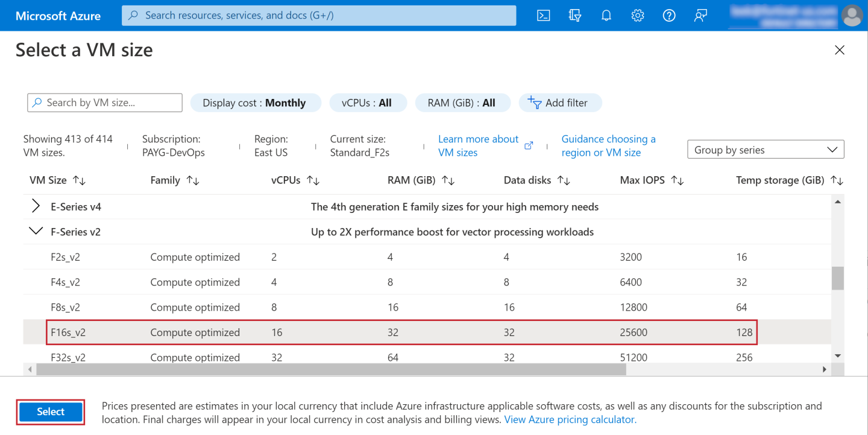Click the horizontal scrollbar under the table
The height and width of the screenshot is (435, 868).
(x=330, y=369)
